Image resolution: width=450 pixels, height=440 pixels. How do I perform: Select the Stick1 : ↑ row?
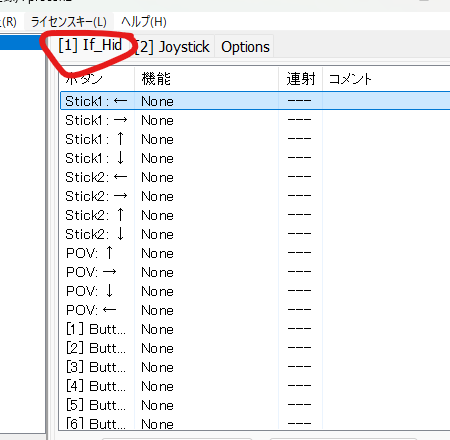coord(255,139)
